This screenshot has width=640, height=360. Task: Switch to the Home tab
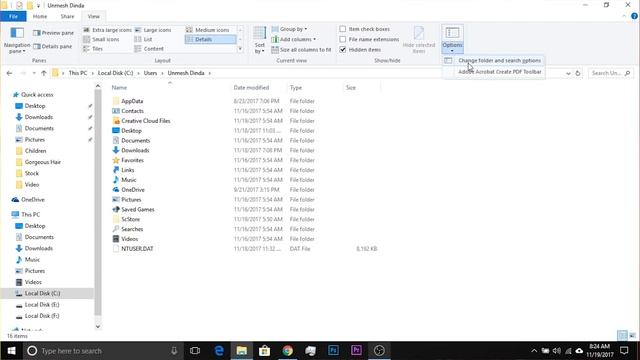[x=40, y=16]
